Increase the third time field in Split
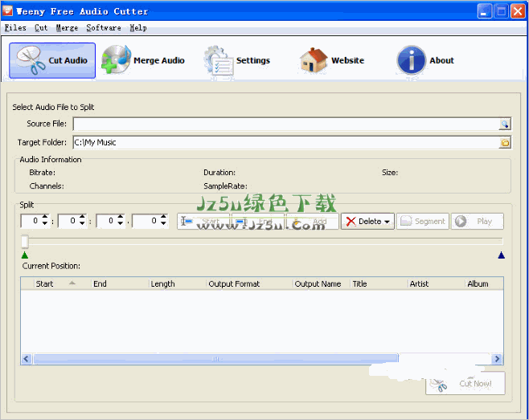 (x=121, y=217)
